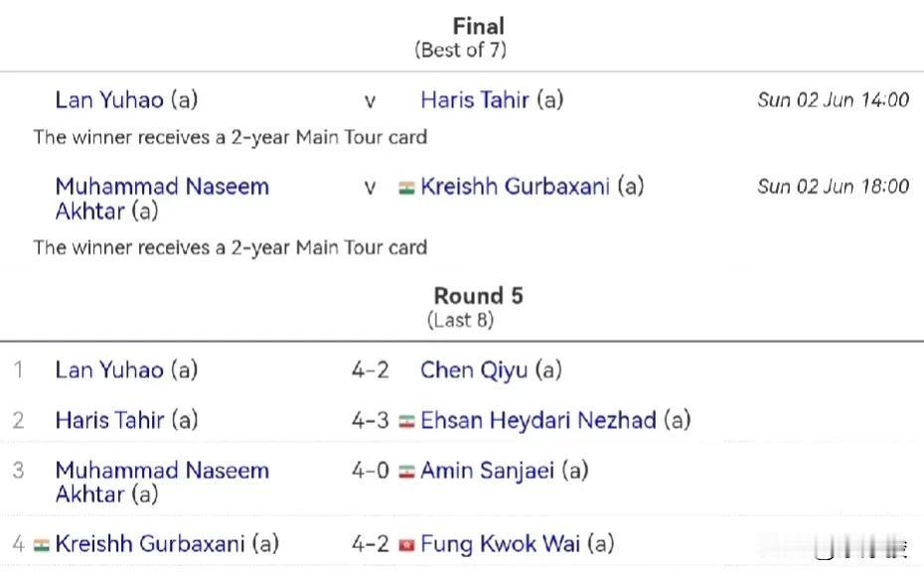Image resolution: width=924 pixels, height=575 pixels.
Task: Click Iran flag next to Amin Sanjaei
Action: point(406,472)
